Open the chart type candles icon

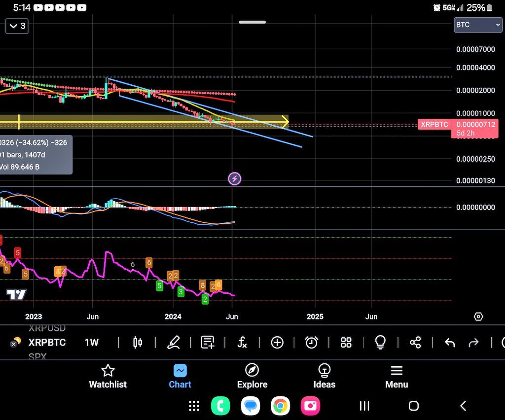pos(138,342)
